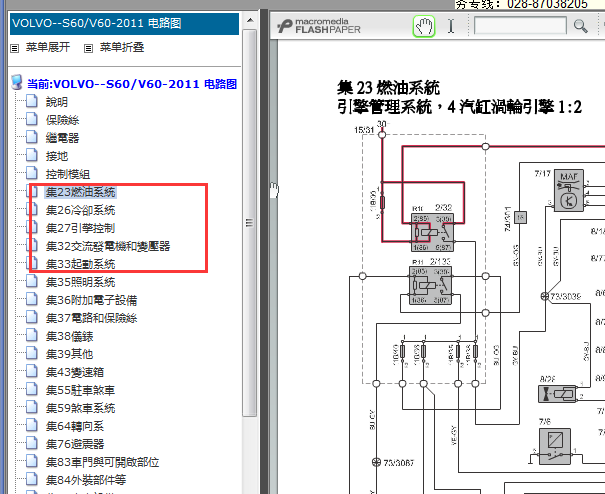Click the page icon beside 集64轉向系

(x=32, y=425)
